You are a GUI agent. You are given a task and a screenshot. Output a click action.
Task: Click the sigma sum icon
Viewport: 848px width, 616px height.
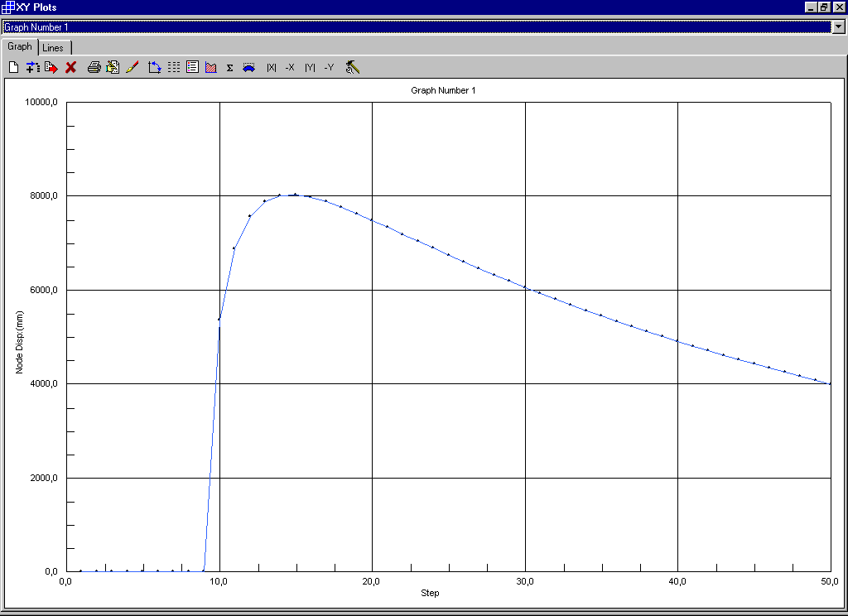pyautogui.click(x=230, y=68)
